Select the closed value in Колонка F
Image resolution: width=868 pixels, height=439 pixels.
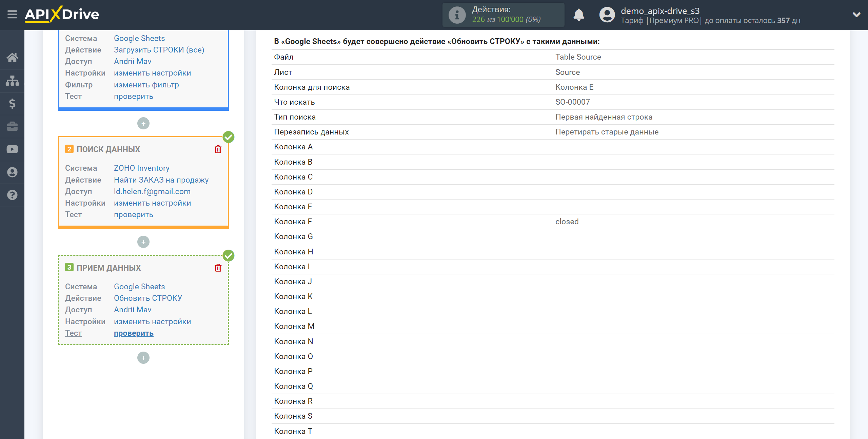click(567, 222)
